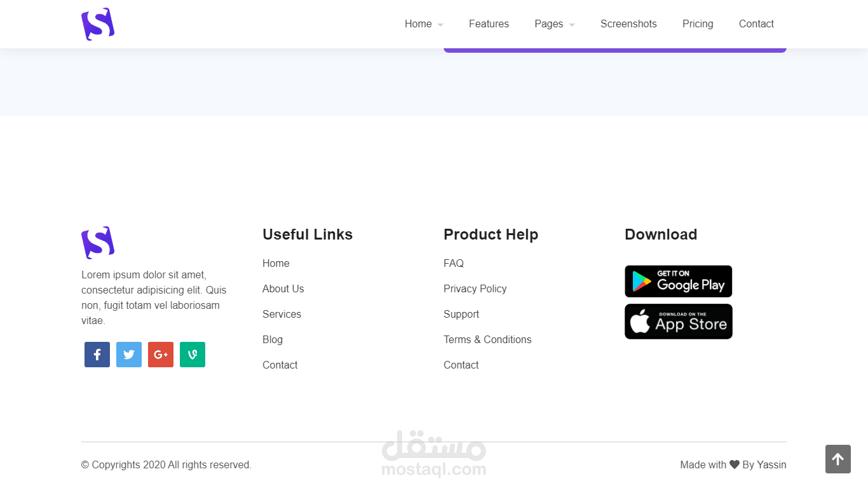Click the purple S logo in the navbar

98,24
